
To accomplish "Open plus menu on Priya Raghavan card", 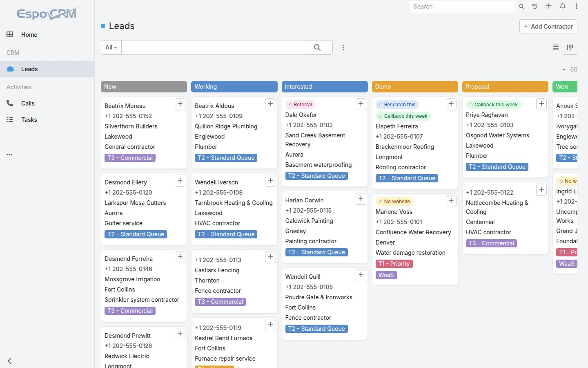I will pos(541,104).
